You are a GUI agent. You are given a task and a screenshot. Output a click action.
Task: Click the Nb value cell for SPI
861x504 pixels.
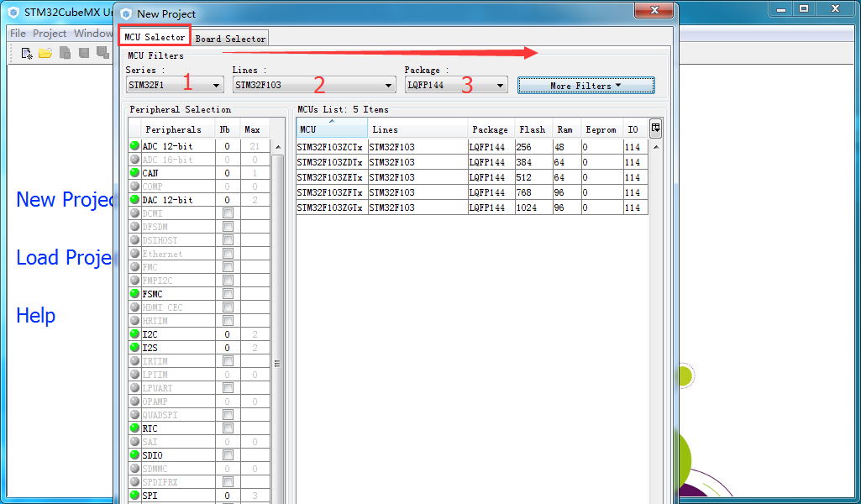[x=228, y=496]
